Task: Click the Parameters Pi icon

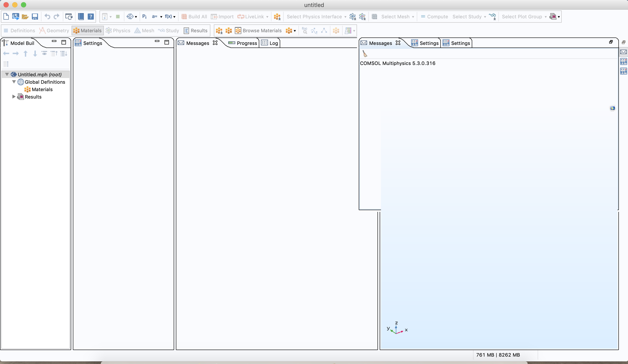Action: tap(144, 16)
